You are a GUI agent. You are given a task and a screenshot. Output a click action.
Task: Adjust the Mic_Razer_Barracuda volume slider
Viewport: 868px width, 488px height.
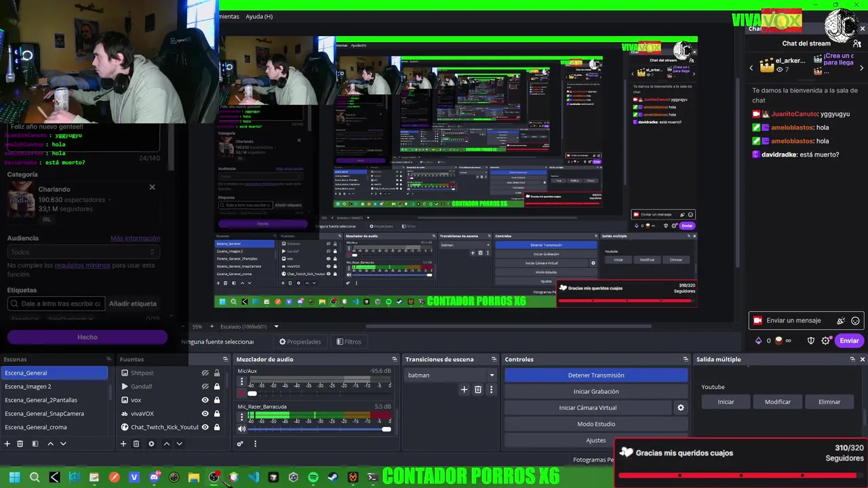(319, 429)
